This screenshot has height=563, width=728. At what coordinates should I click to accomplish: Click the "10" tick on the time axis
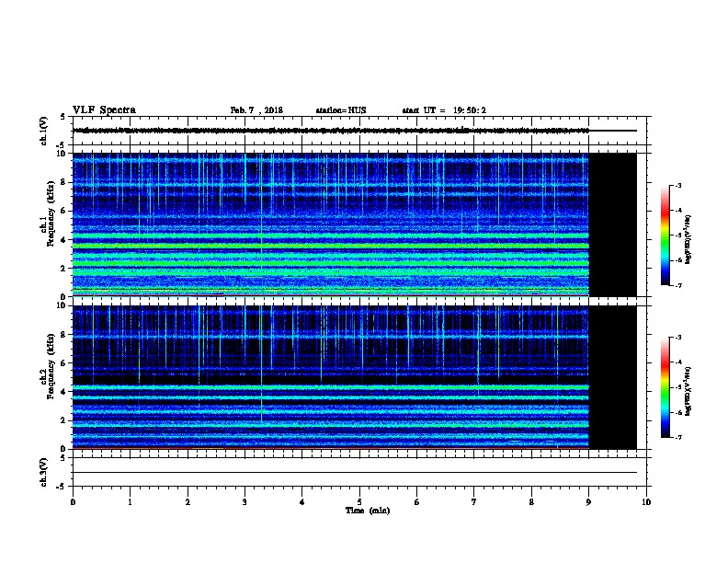646,502
